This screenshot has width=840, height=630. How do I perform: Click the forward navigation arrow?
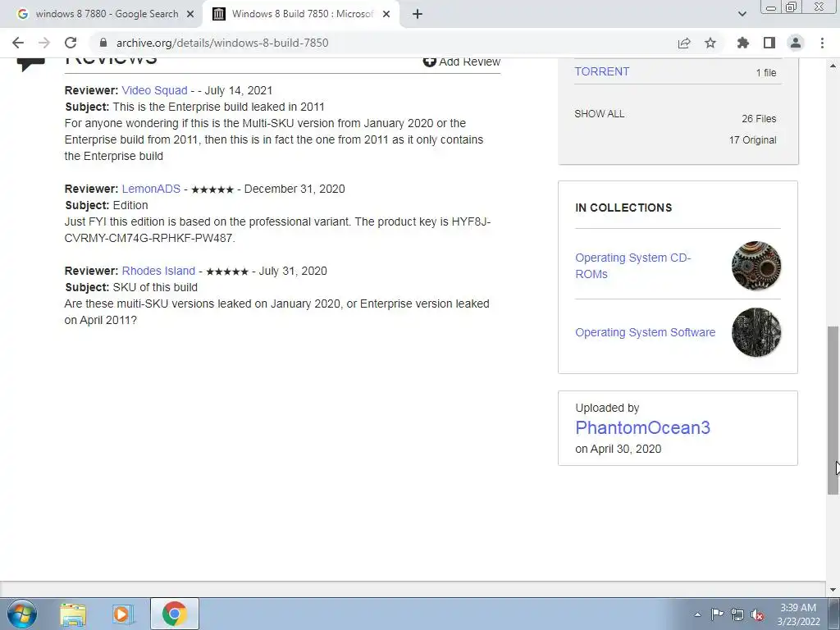[x=44, y=43]
